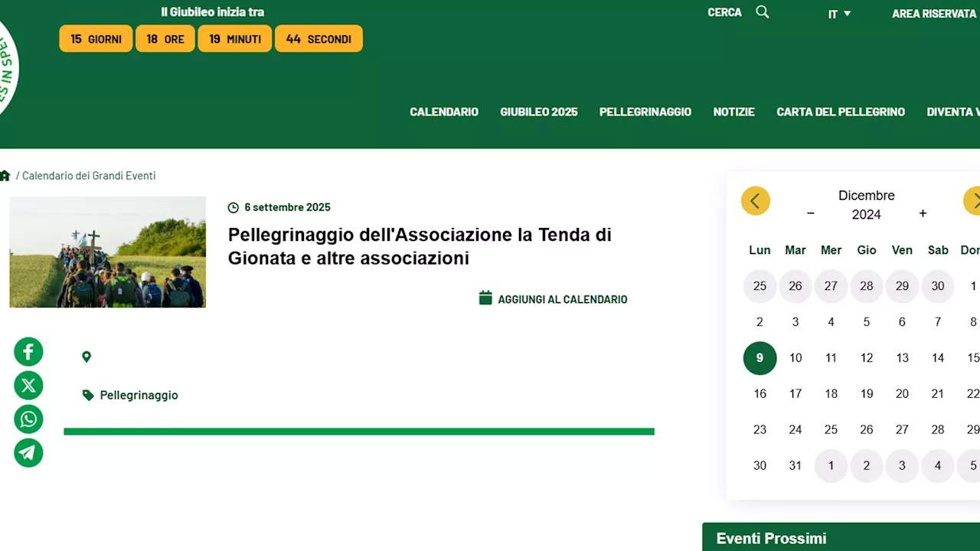Screen dimensions: 980x551
Task: Go to previous month with yellow arrow
Action: pyautogui.click(x=756, y=201)
